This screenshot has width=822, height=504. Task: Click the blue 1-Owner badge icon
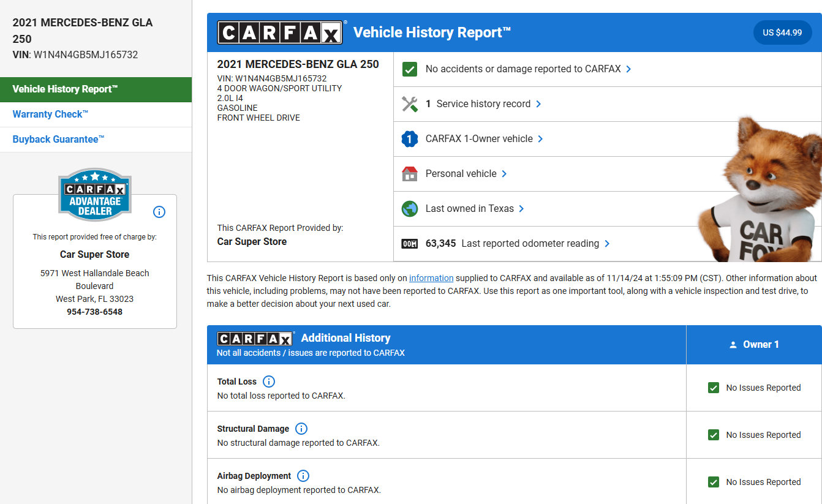pyautogui.click(x=409, y=139)
